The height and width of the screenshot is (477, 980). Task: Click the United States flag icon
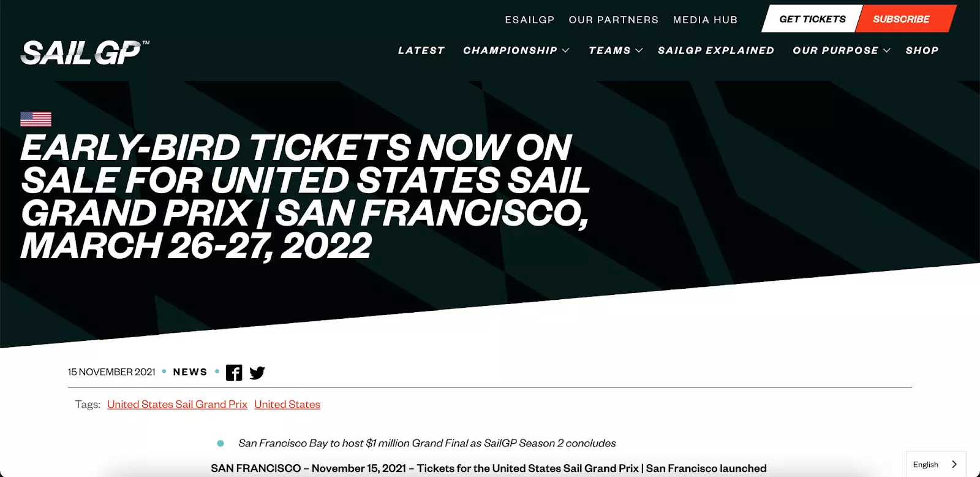point(36,119)
